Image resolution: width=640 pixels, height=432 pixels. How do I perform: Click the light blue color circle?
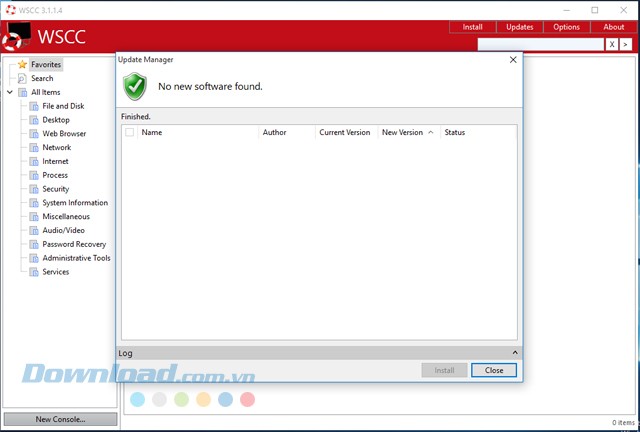(138, 399)
